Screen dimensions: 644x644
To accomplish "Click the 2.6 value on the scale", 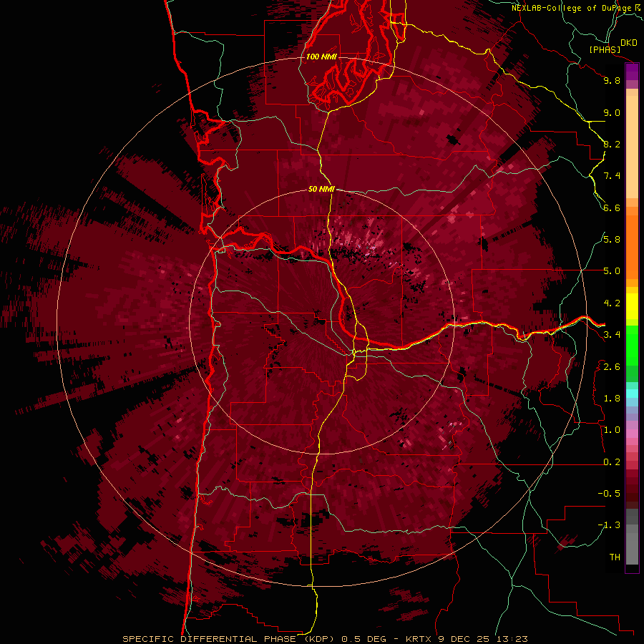I will (612, 367).
